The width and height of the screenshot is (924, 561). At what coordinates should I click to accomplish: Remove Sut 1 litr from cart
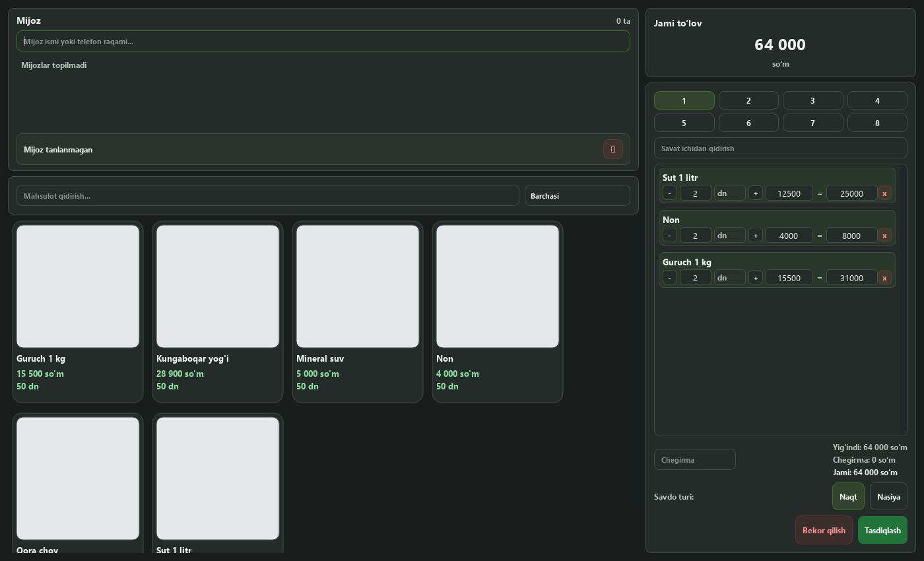click(x=884, y=193)
